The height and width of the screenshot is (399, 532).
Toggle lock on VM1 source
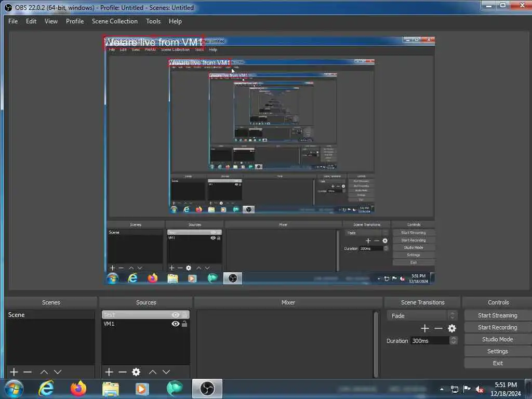point(184,324)
